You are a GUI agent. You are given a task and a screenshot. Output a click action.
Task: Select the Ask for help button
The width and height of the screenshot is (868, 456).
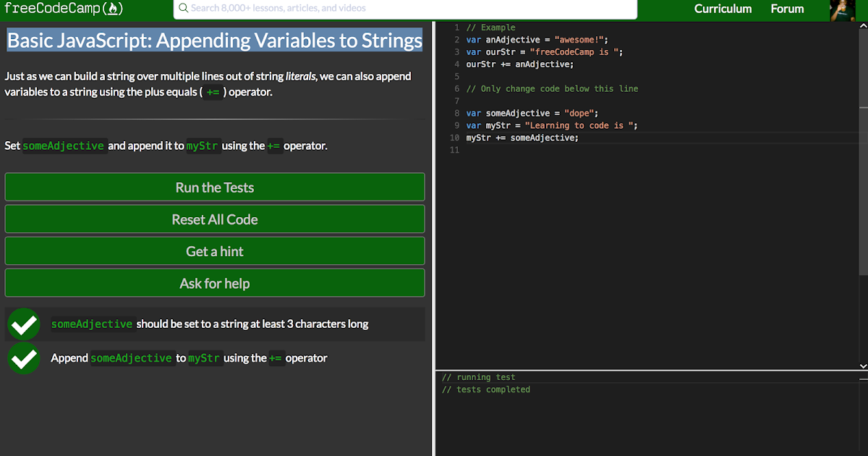[215, 283]
